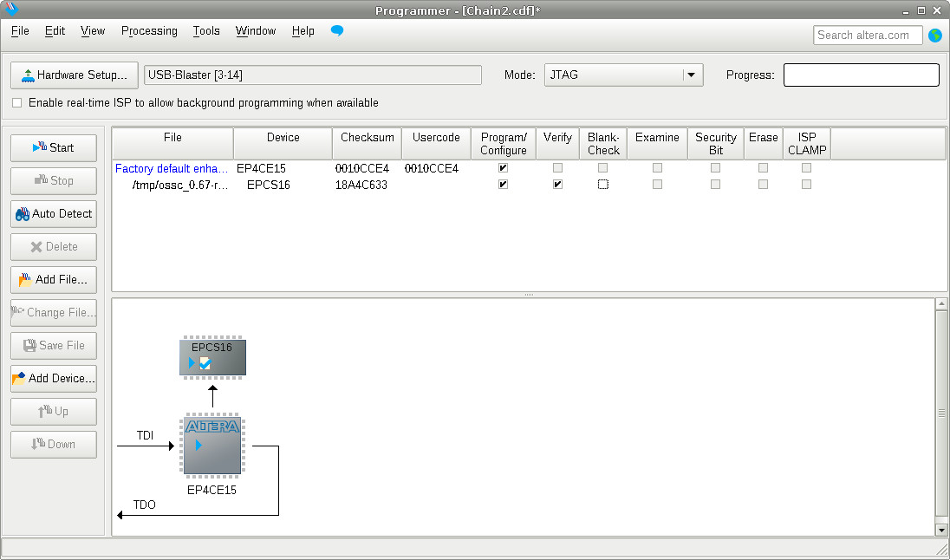Toggle Blank-Check for EPCS16 row

pos(602,185)
